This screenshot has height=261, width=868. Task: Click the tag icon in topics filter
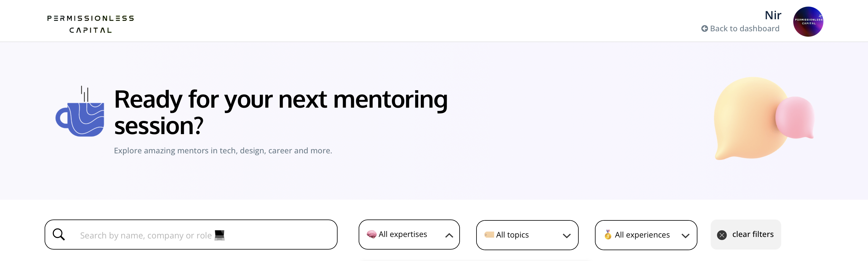489,235
